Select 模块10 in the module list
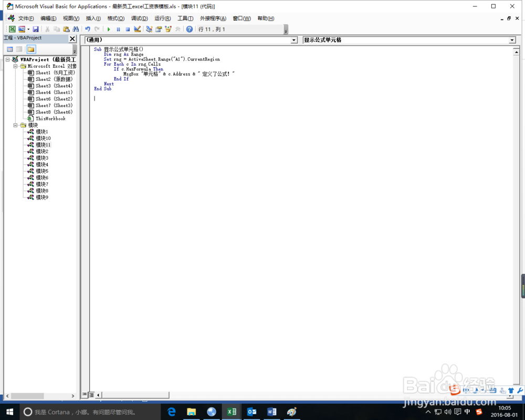Viewport: 525px width, 420px height. point(39,138)
